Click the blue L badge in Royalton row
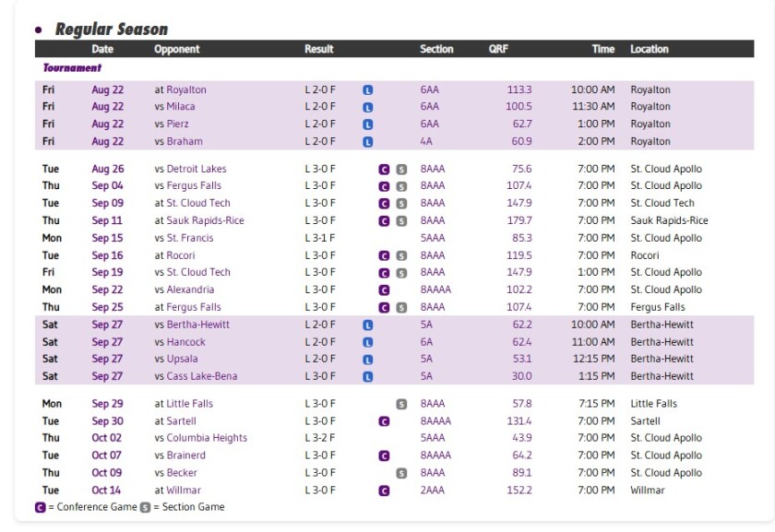Screen dimensions: 775x532 pos(368,90)
